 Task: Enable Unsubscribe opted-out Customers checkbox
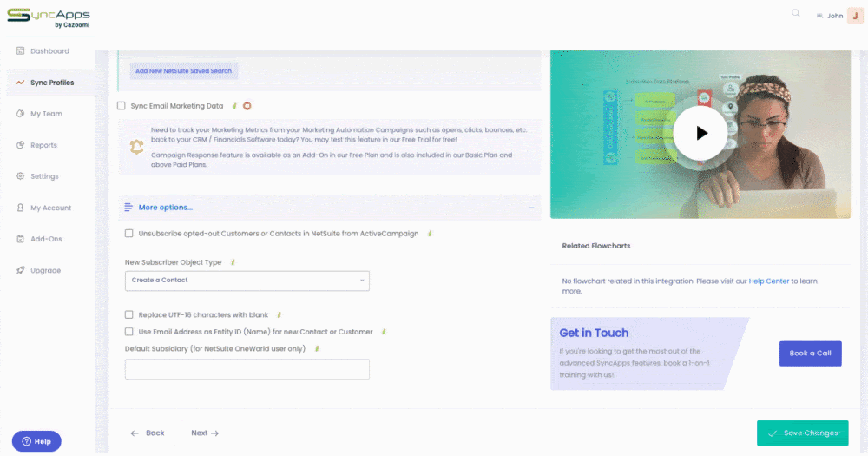coord(129,234)
